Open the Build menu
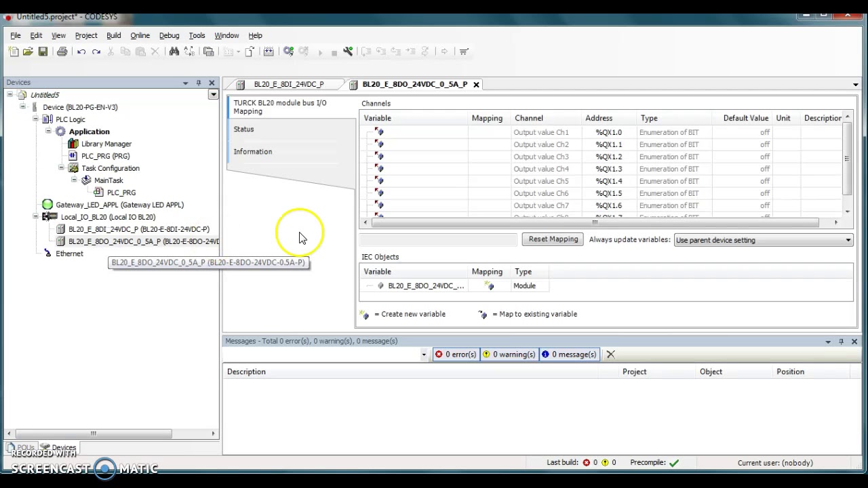 pyautogui.click(x=113, y=35)
